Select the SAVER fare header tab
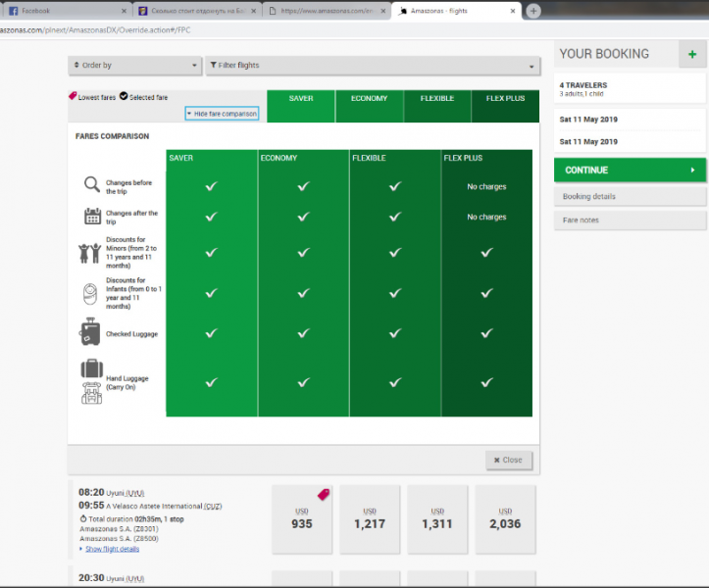709x588 pixels. tap(301, 106)
